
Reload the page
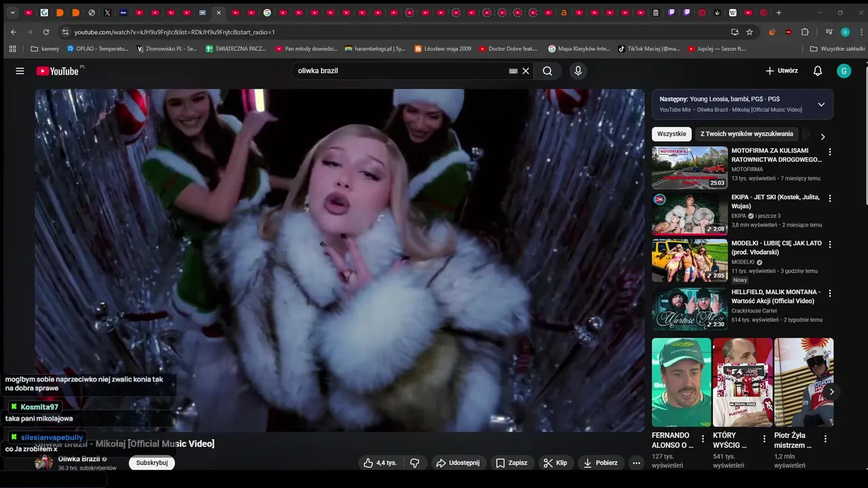[x=46, y=32]
